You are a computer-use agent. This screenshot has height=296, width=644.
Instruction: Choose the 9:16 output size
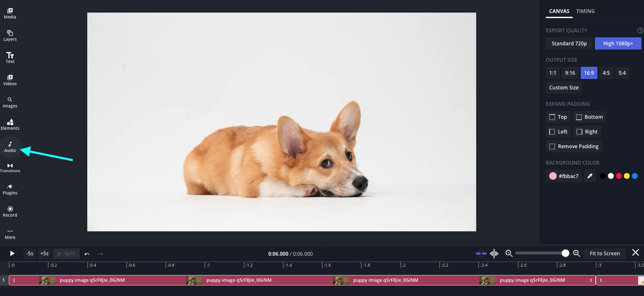tap(570, 73)
